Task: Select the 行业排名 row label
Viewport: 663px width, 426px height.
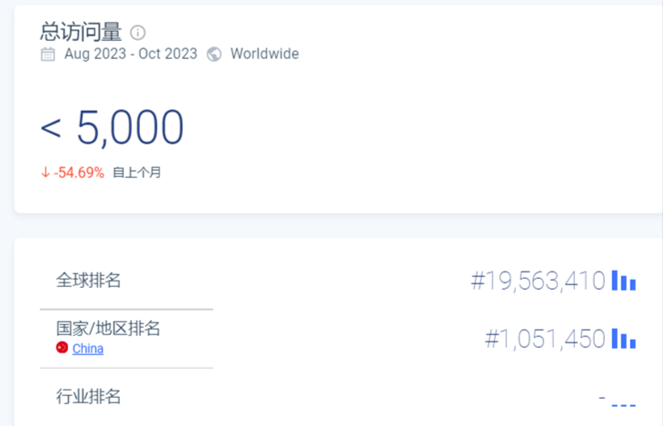Action: [89, 396]
